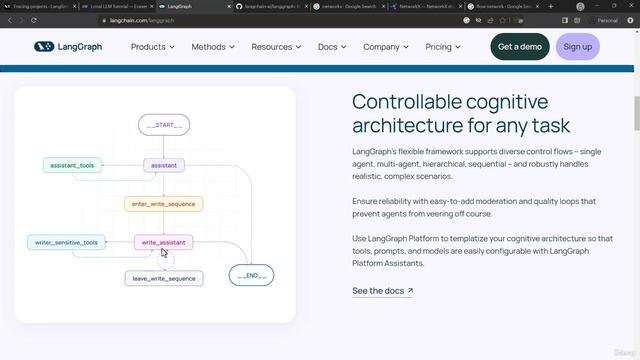640x360 pixels.
Task: Click the page vertical scrollbar thumb
Action: [637, 113]
